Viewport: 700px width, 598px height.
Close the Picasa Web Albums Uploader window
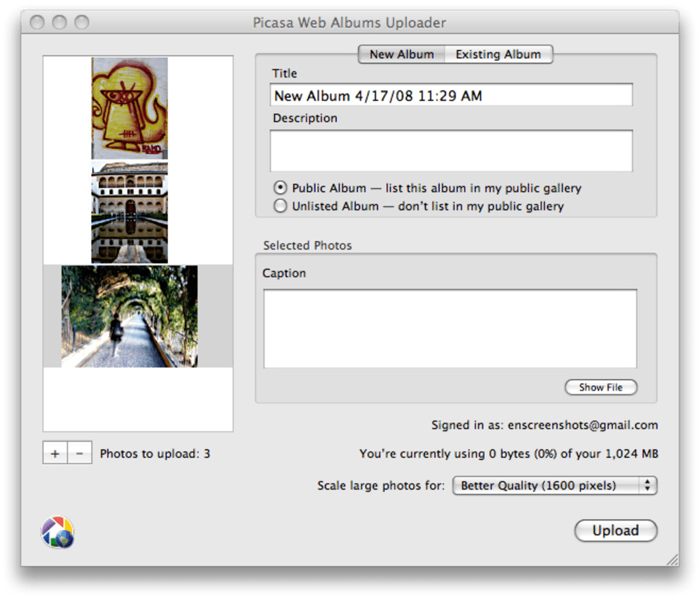[x=37, y=22]
